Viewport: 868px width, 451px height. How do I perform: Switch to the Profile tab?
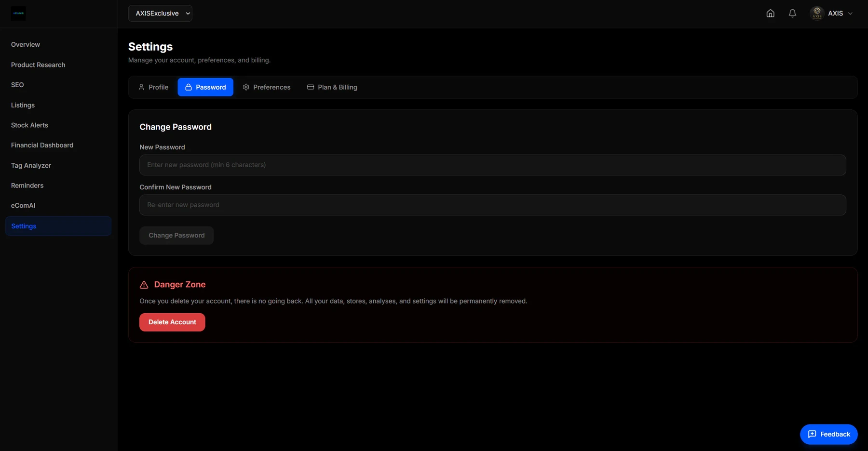tap(153, 87)
